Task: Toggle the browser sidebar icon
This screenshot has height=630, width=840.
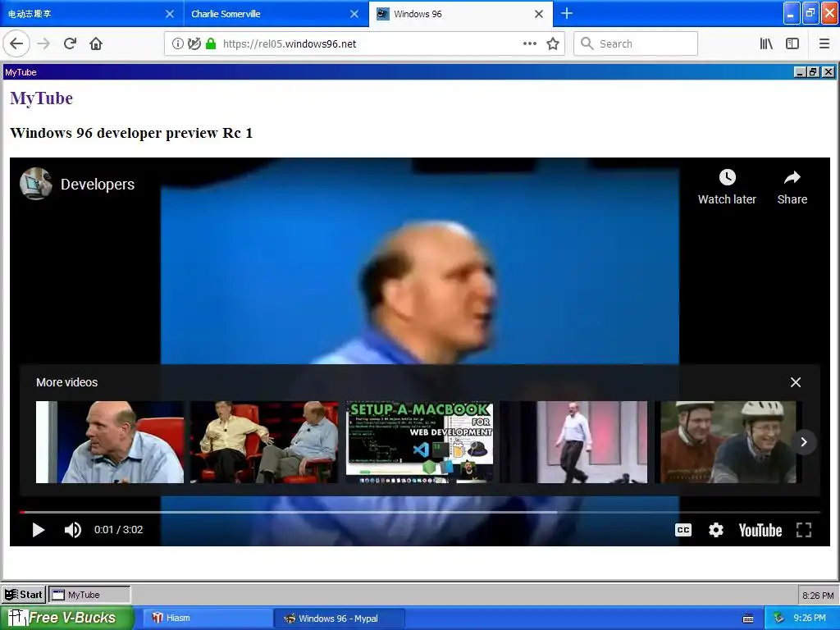Action: coord(792,44)
